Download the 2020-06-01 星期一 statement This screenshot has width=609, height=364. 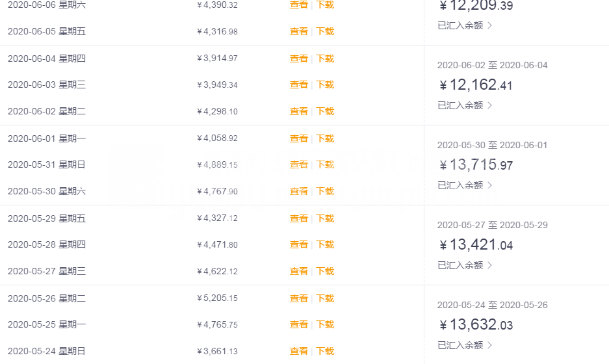click(x=325, y=138)
